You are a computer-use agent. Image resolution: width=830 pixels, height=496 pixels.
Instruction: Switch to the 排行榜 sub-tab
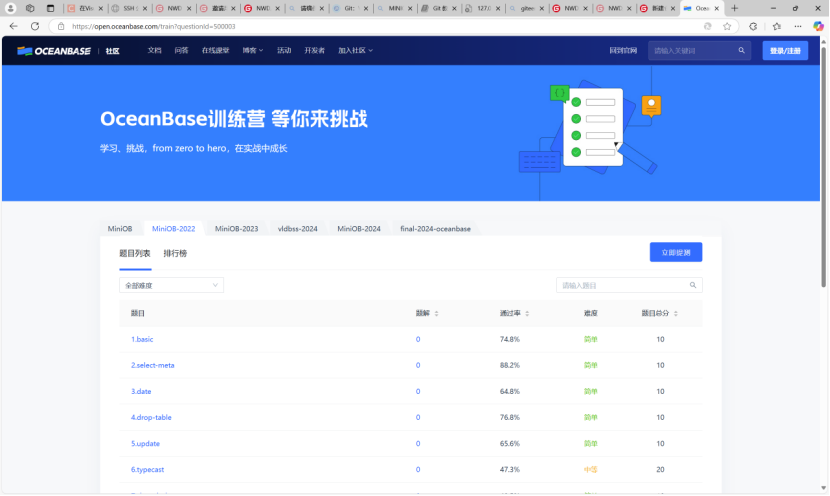(x=175, y=253)
